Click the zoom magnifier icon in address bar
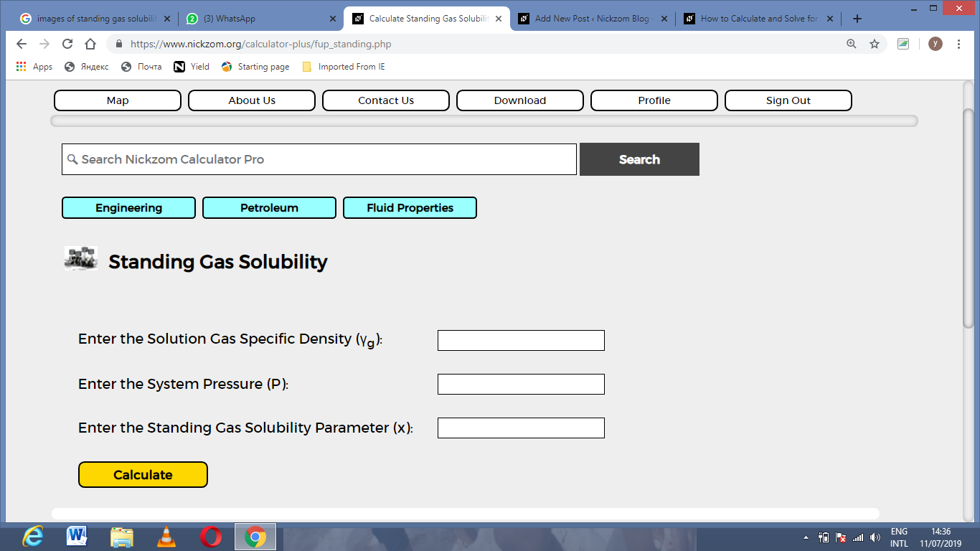The image size is (980, 551). [x=852, y=44]
